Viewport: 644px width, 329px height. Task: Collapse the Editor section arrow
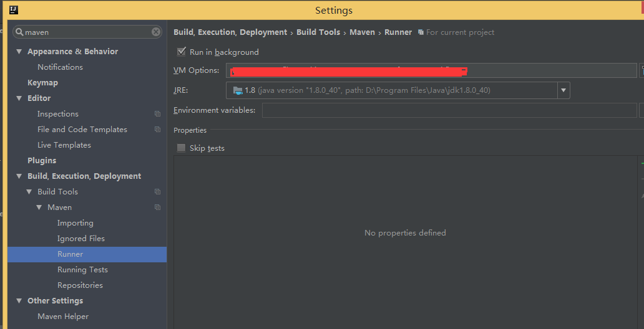19,98
